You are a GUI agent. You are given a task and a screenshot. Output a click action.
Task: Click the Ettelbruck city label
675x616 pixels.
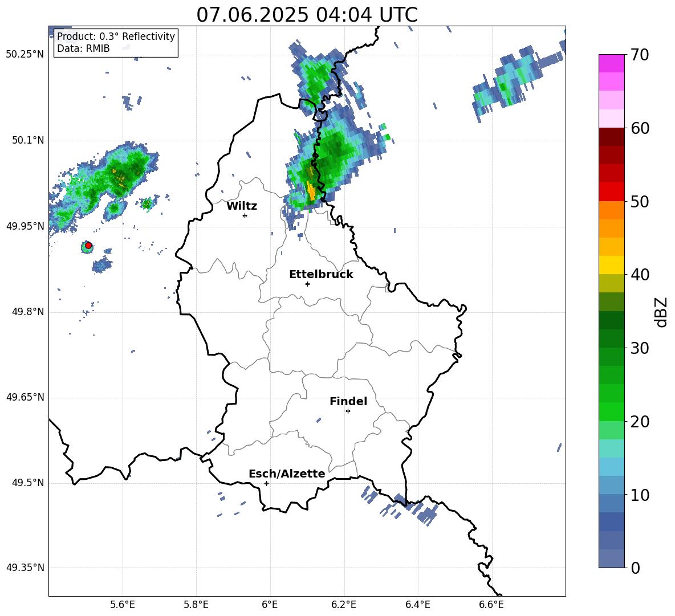point(321,275)
